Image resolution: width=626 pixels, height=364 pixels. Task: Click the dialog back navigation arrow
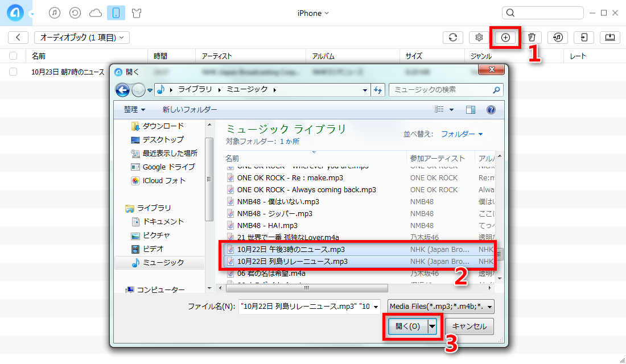coord(122,90)
